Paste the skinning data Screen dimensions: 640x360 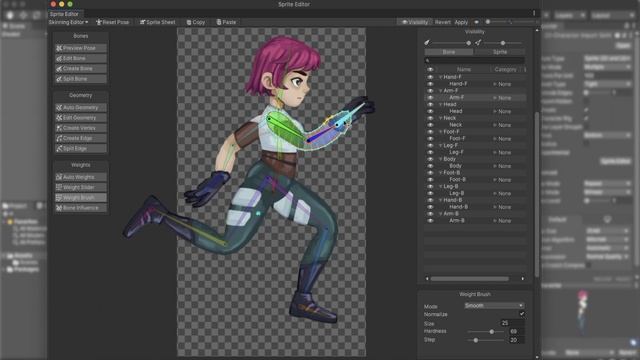click(x=226, y=22)
